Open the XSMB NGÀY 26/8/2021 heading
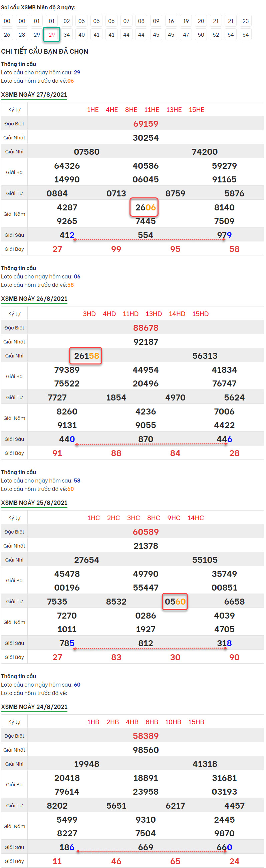This screenshot has width=266, height=868. pos(34,298)
